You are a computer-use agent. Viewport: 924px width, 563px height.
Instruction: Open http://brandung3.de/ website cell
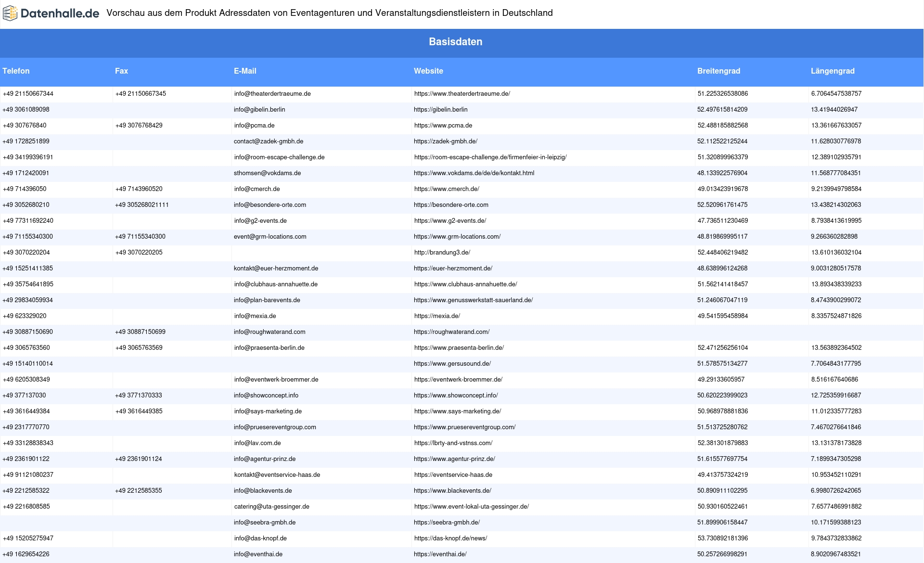[442, 253]
